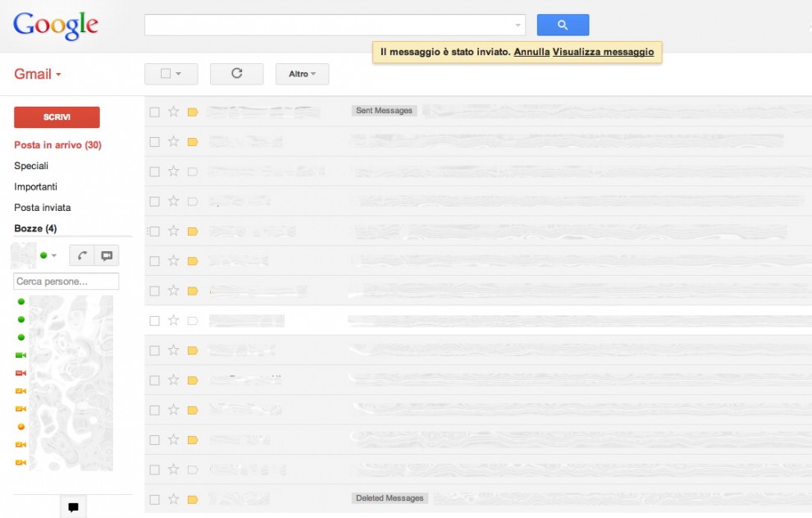Open chat status dropdown beside green dot
812x518 pixels.
point(54,255)
